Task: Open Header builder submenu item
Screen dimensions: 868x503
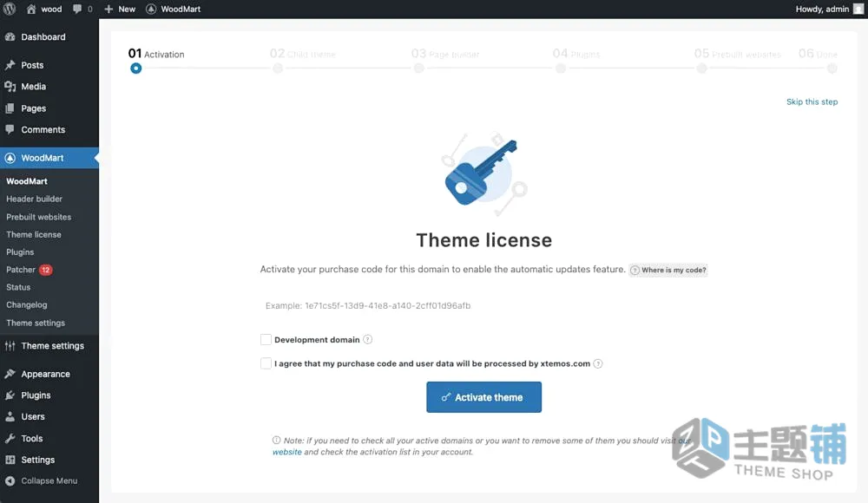Action: (35, 199)
